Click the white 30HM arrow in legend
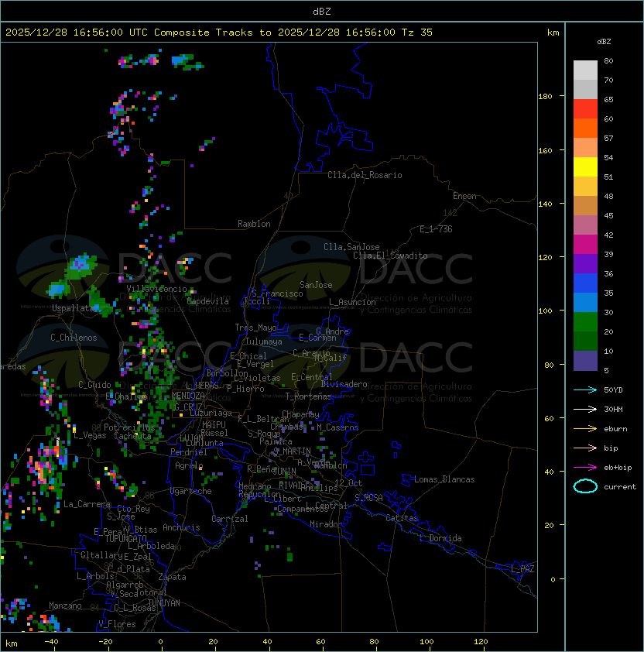Viewport: 644px width, 652px height. pyautogui.click(x=585, y=409)
